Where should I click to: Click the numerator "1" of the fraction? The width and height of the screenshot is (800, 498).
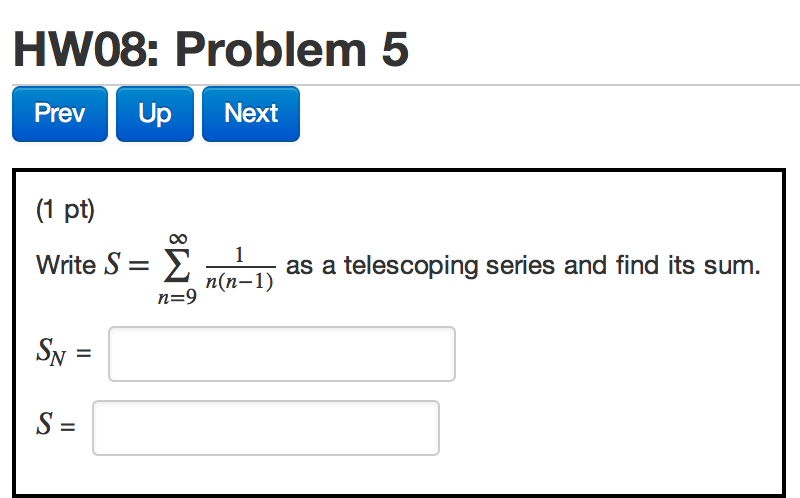(239, 255)
